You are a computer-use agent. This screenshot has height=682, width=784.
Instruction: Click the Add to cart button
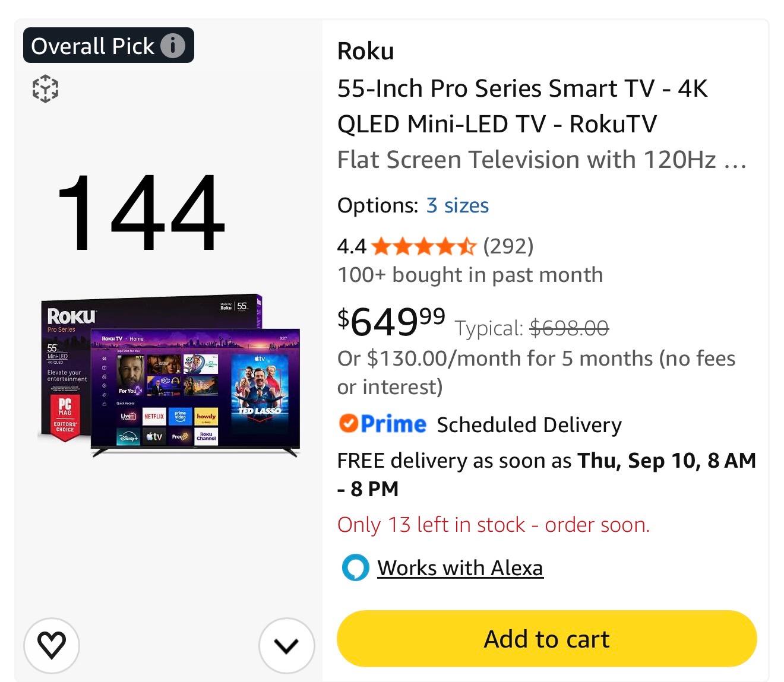click(546, 639)
